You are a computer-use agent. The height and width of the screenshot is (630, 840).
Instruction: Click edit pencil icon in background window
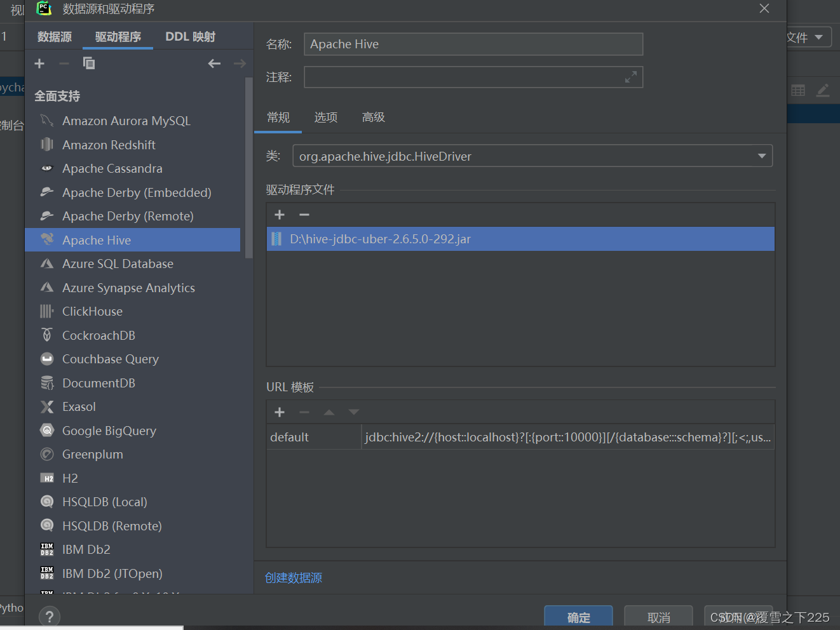point(823,91)
